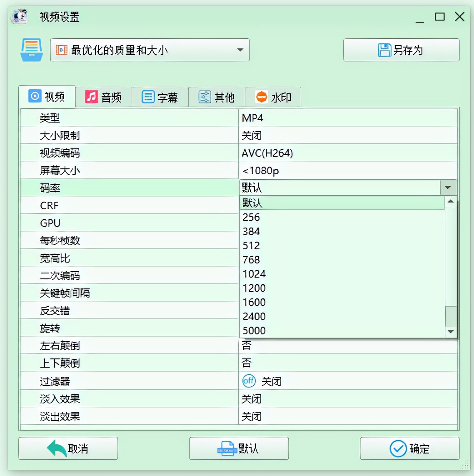Click the 另存为 button
Viewport: 474px width, 476px height.
pyautogui.click(x=401, y=50)
